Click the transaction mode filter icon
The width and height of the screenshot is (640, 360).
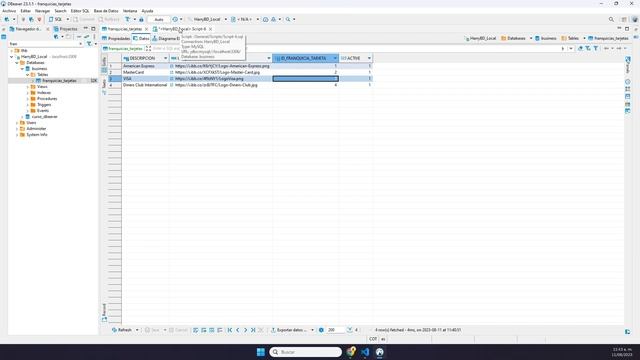point(127,19)
